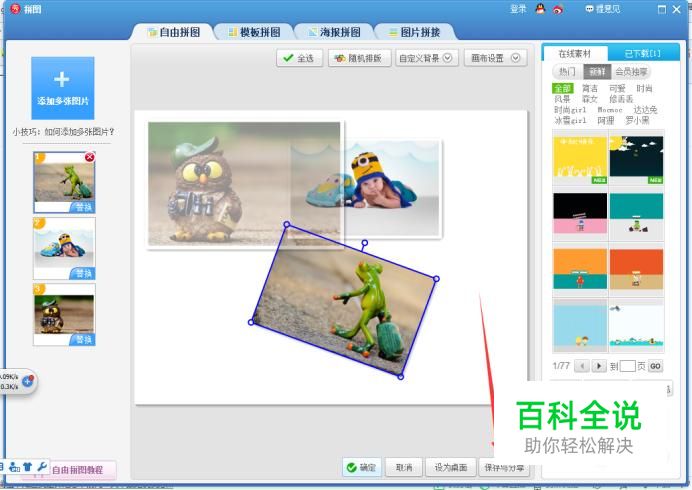Screen dimensions: 692x490
Task: Choose the light blue background material
Action: click(580, 325)
